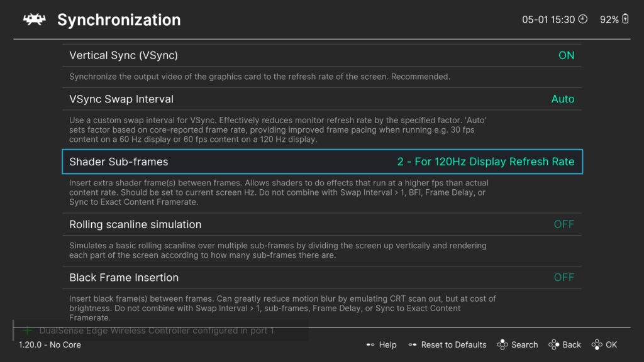Image resolution: width=644 pixels, height=362 pixels.
Task: Click the Back gamepad icon
Action: click(x=553, y=345)
